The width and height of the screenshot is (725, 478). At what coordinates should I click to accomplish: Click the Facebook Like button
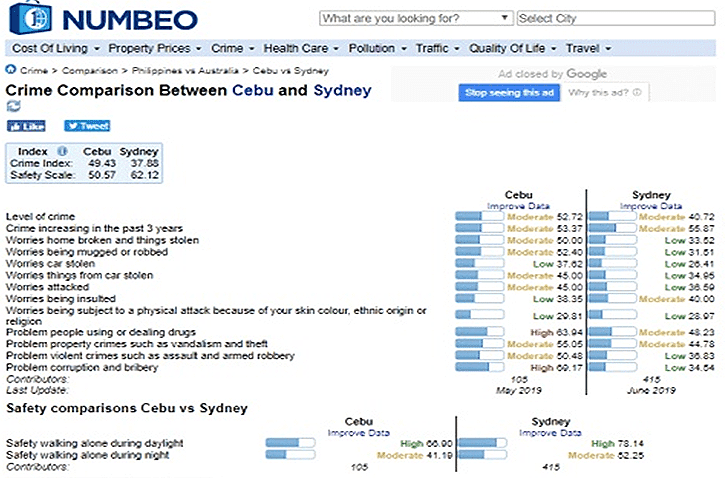click(26, 126)
